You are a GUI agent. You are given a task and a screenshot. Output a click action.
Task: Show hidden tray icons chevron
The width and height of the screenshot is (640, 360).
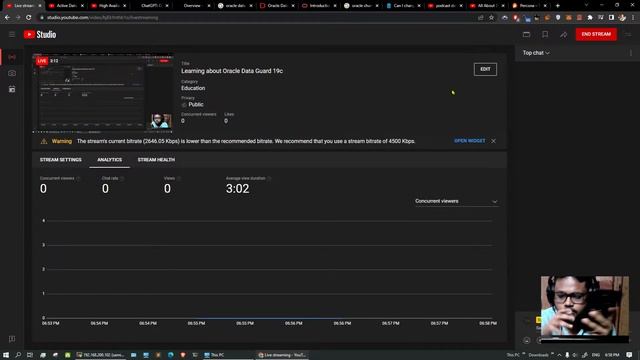tap(559, 355)
